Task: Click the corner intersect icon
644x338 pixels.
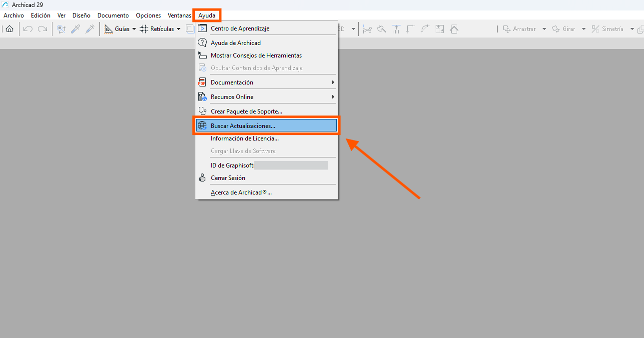Action: [x=411, y=29]
